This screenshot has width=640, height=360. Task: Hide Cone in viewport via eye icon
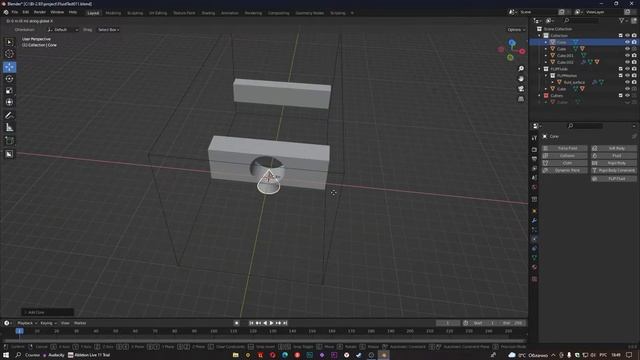627,42
